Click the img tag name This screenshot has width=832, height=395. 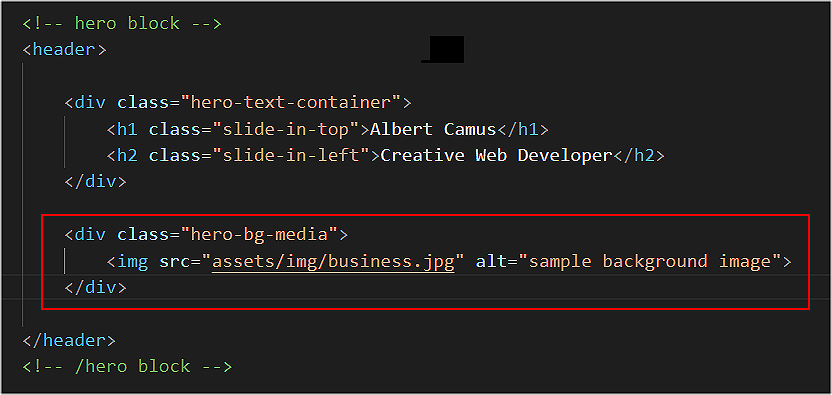point(133,262)
